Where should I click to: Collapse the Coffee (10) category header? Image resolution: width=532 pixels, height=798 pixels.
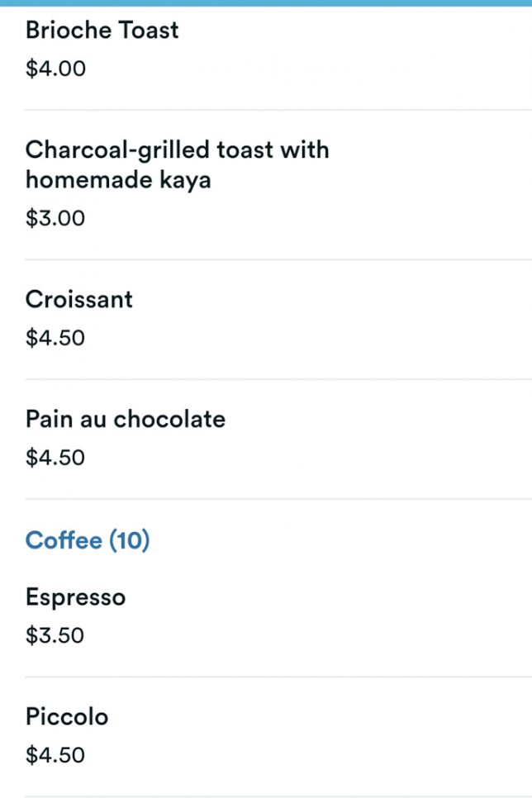[88, 540]
